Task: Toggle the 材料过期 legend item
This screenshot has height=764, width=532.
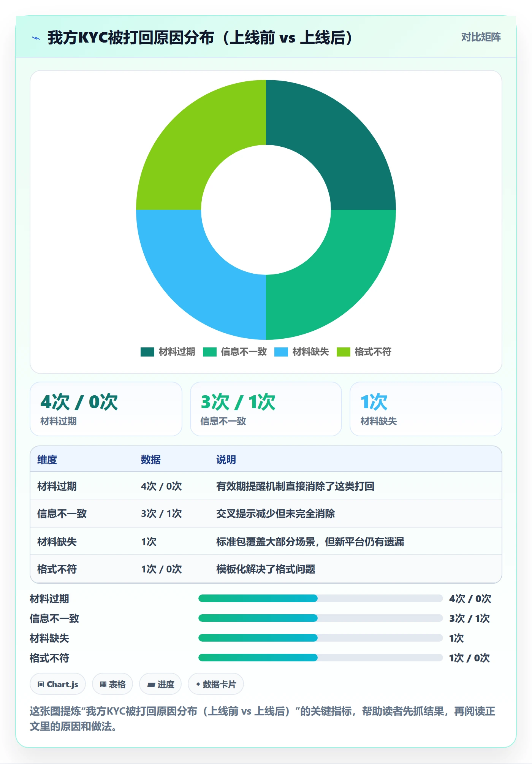Action: (x=168, y=352)
